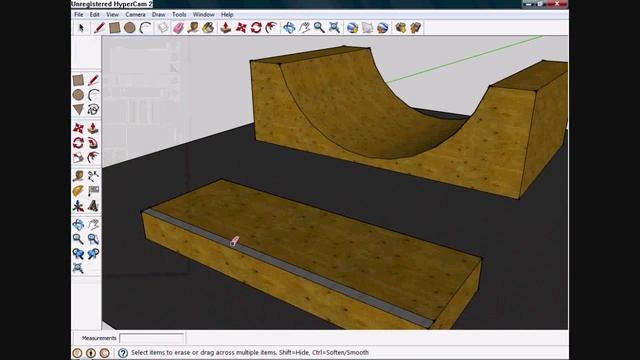Click Tape Measure in the top toolbar
The width and height of the screenshot is (640, 360).
[193, 28]
